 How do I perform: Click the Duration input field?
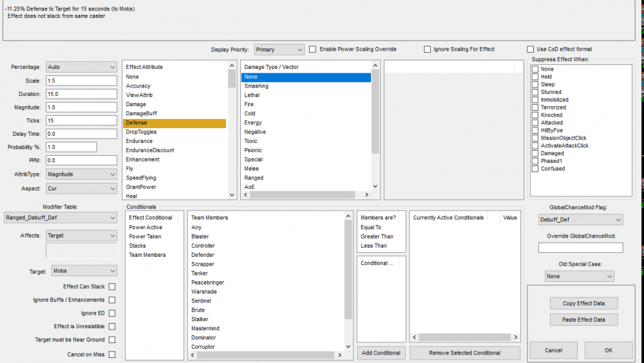coord(80,94)
